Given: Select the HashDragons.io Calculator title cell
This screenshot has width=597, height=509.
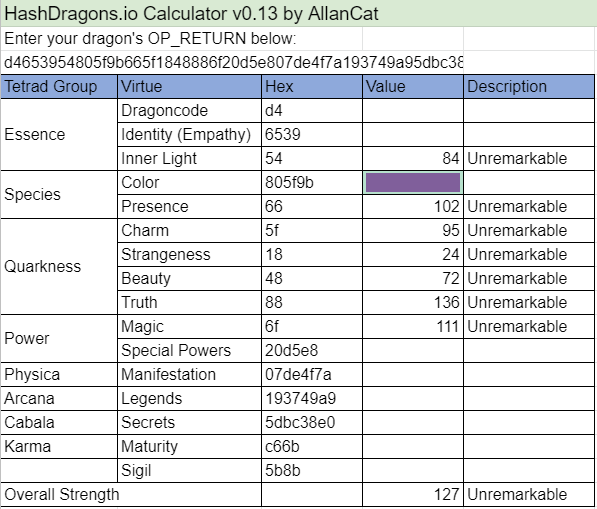Looking at the screenshot, I should point(298,13).
